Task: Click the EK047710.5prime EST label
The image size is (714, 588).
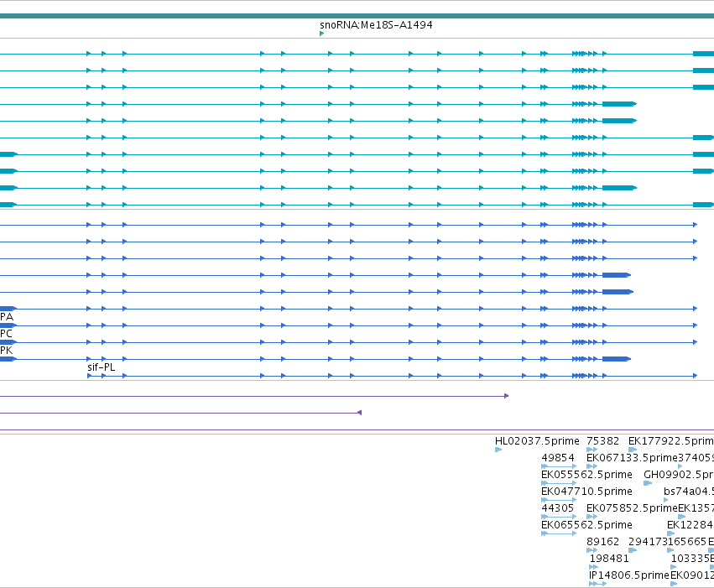Action: [x=586, y=492]
